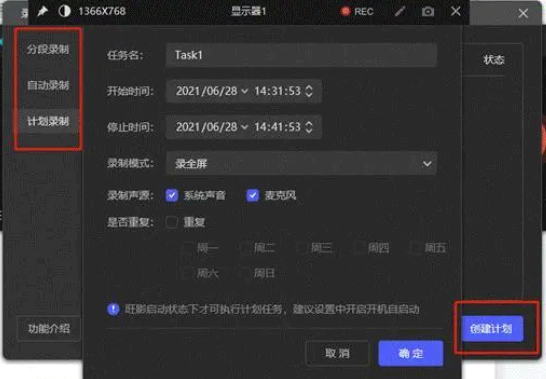Click the pin icon in recorder toolbar
Viewport: 546px width, 379px height.
42,11
